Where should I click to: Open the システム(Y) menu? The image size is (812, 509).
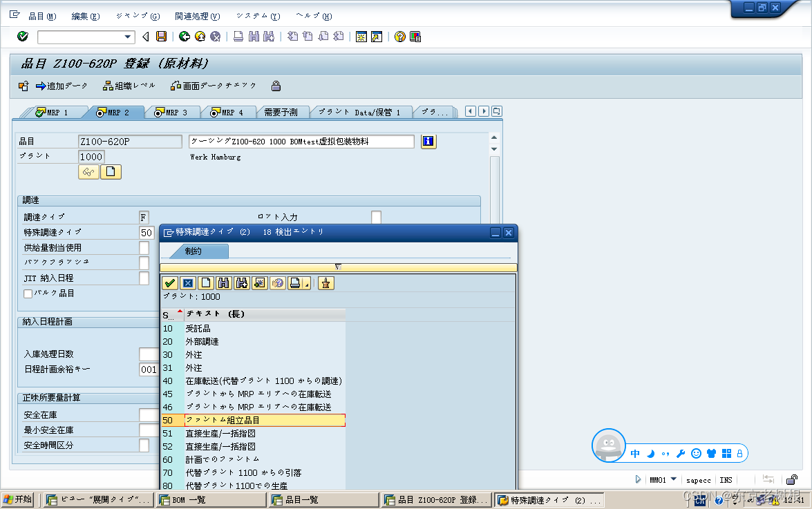(258, 16)
